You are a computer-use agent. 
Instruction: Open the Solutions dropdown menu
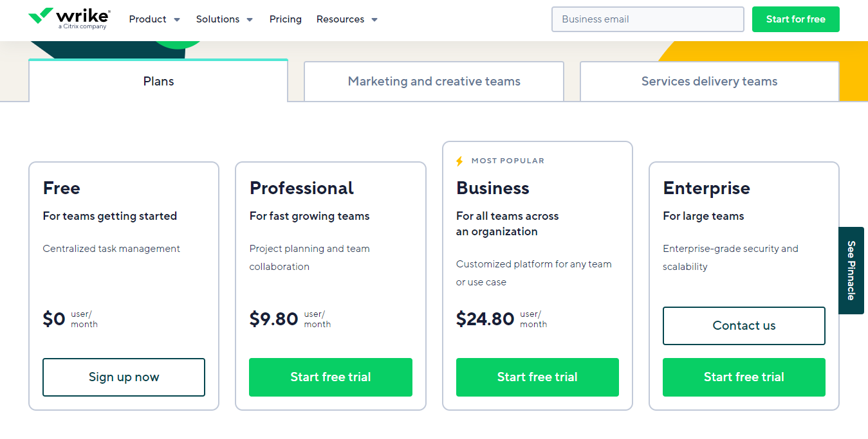pyautogui.click(x=225, y=19)
